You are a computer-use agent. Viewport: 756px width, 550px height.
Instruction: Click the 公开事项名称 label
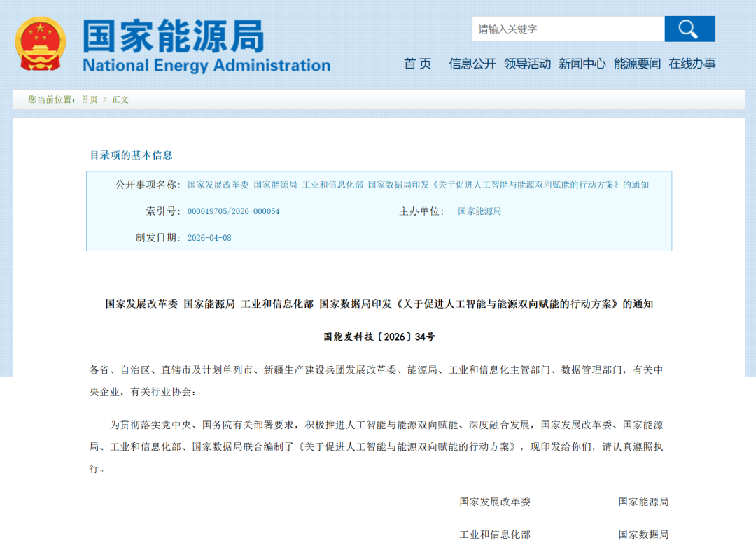148,185
